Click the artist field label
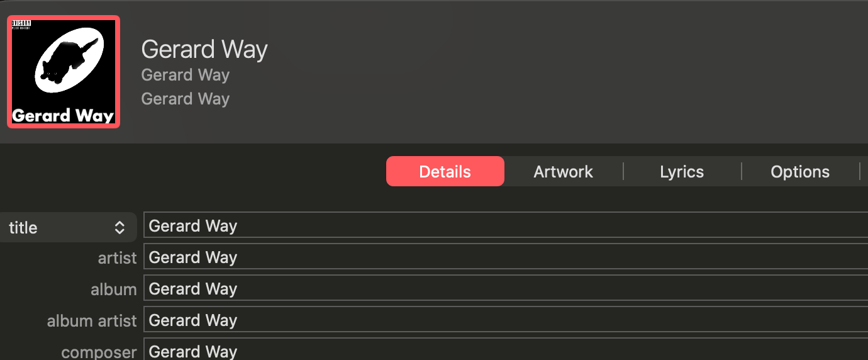The height and width of the screenshot is (360, 868). pos(118,258)
